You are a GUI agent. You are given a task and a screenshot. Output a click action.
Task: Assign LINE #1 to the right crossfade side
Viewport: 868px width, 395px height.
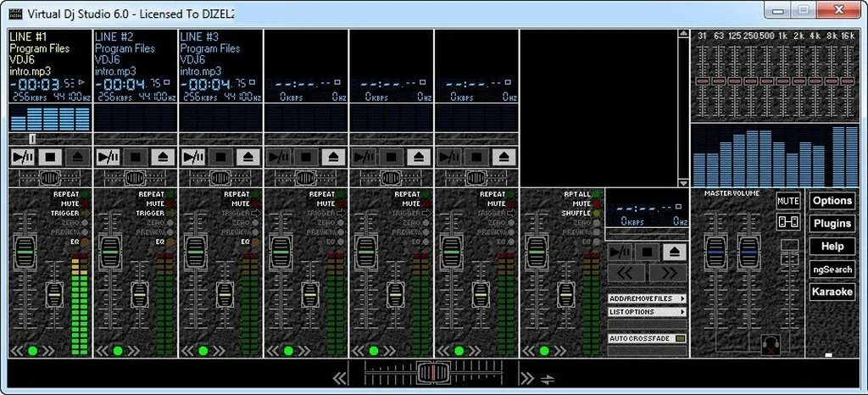tap(48, 351)
